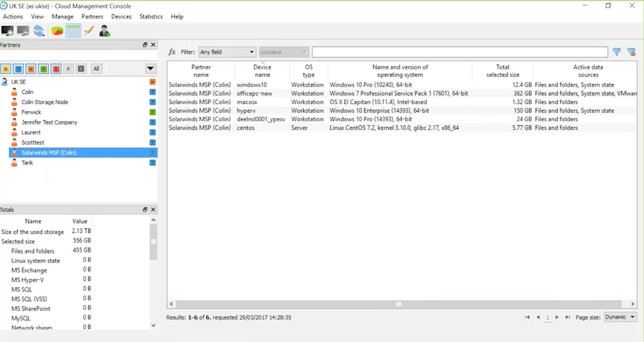This screenshot has height=342, width=644.
Task: Click the horizontal scrollbar thumb in device table
Action: 399,304
